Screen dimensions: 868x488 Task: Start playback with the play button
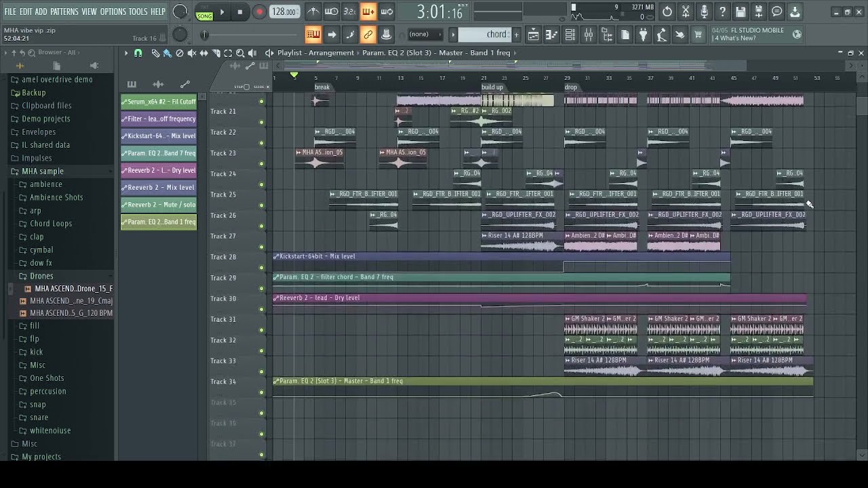click(222, 12)
